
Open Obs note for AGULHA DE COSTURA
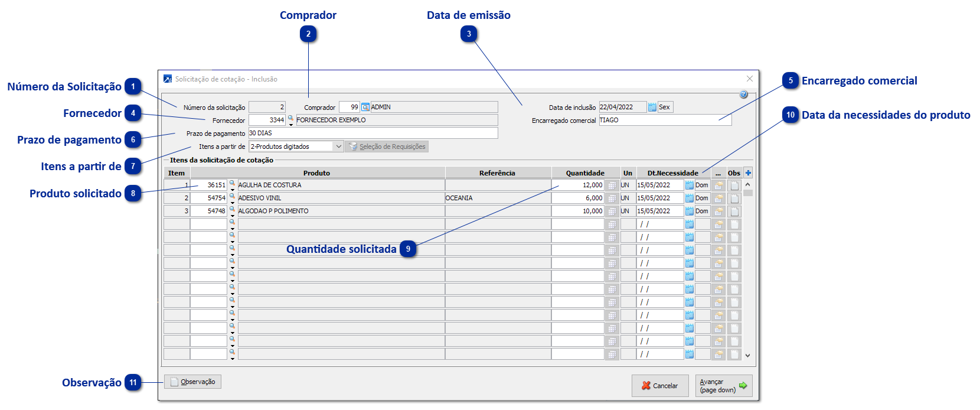pyautogui.click(x=734, y=185)
